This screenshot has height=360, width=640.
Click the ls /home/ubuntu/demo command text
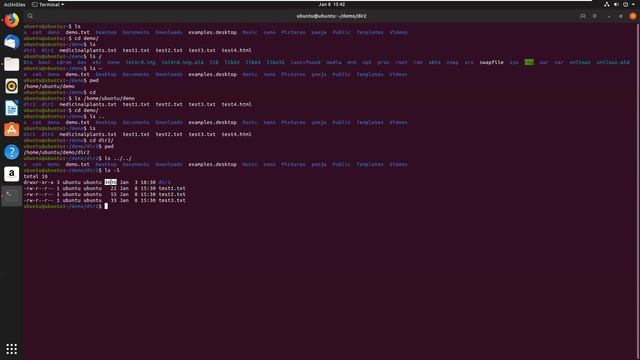tap(104, 98)
